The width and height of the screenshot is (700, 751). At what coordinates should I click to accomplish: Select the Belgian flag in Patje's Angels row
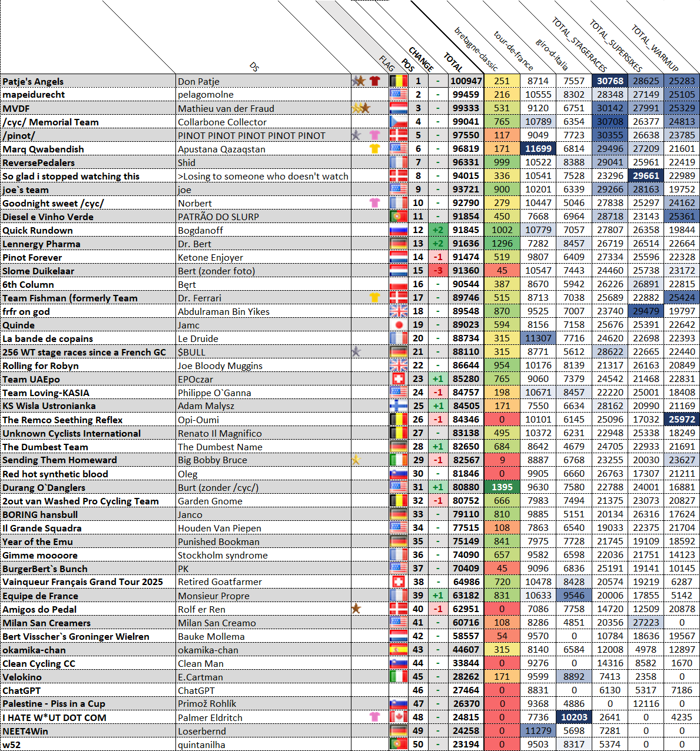[x=399, y=81]
